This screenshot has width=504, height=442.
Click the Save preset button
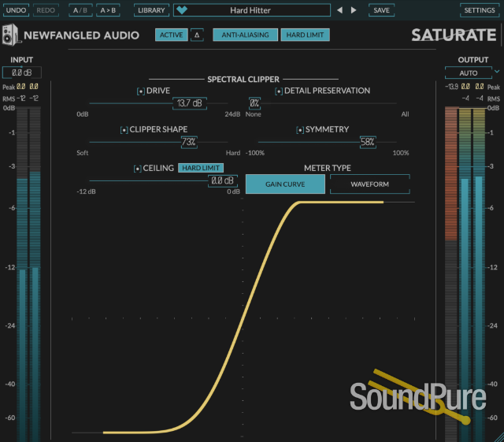(x=381, y=10)
